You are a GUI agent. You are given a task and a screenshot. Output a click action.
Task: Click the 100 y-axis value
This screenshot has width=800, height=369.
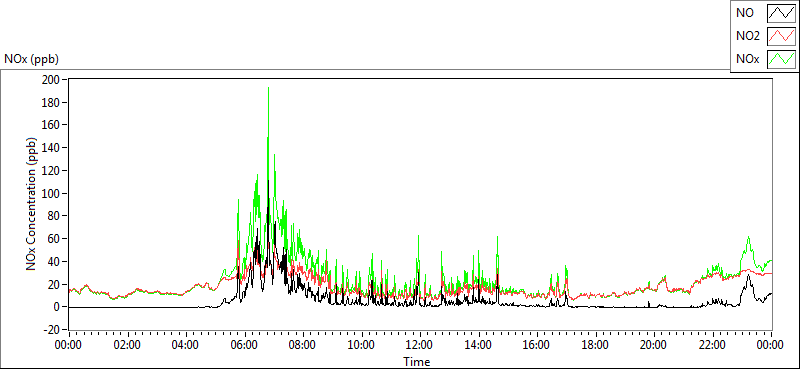point(50,193)
